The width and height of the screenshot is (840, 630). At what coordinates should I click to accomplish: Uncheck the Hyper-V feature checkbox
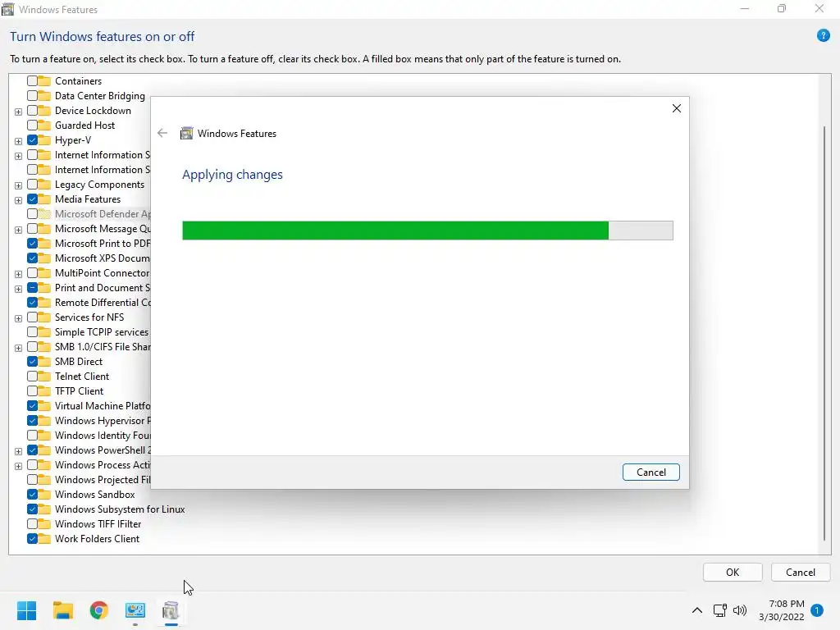pyautogui.click(x=32, y=139)
